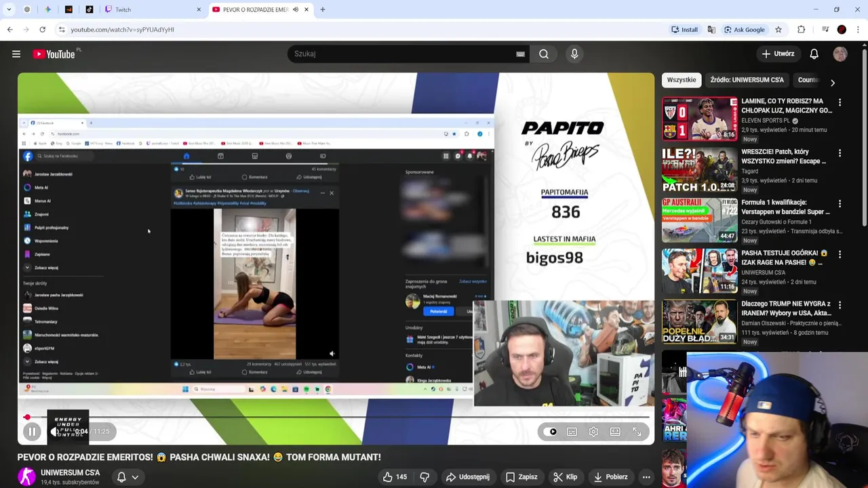This screenshot has height=488, width=868.
Task: Open Formula 1 kwalifikacje video thumbnail
Action: (x=699, y=220)
